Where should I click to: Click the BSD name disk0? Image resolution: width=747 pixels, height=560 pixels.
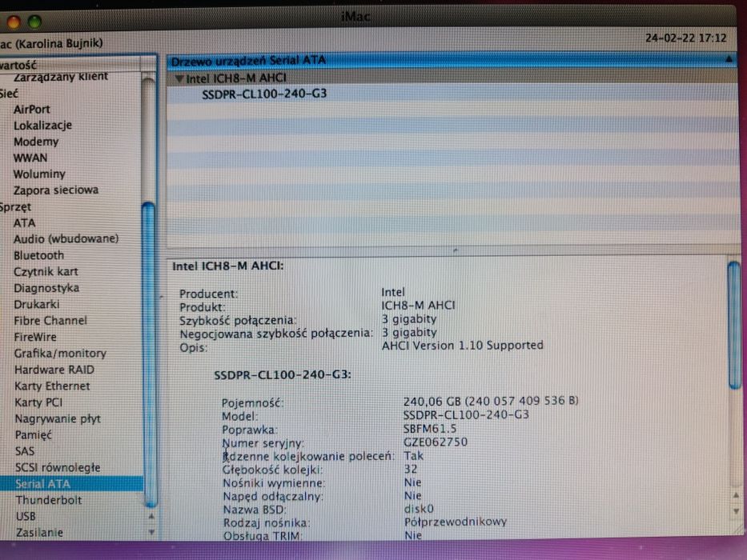tap(419, 509)
